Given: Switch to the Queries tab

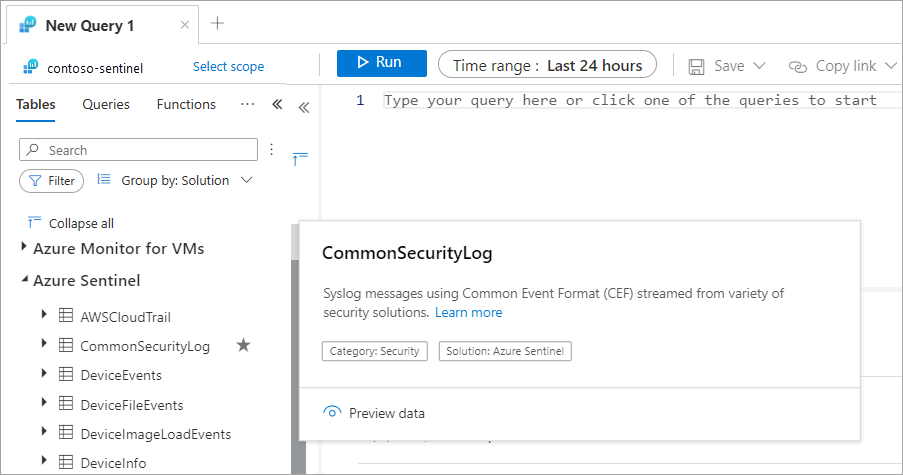Looking at the screenshot, I should (x=106, y=104).
